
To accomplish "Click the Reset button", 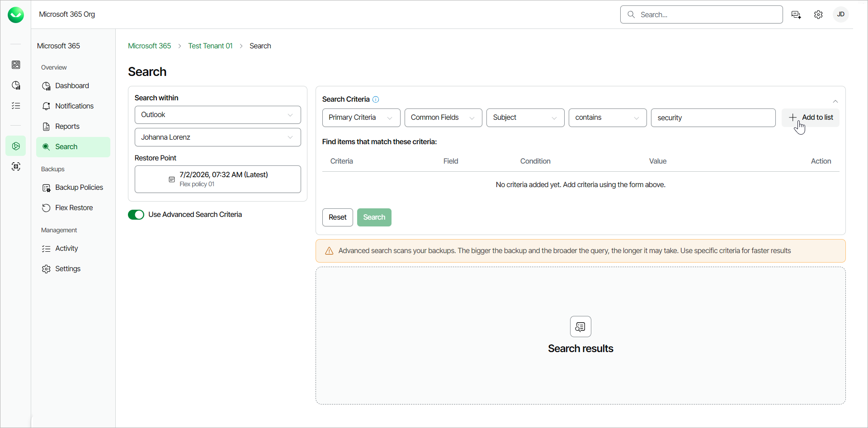I will point(338,217).
